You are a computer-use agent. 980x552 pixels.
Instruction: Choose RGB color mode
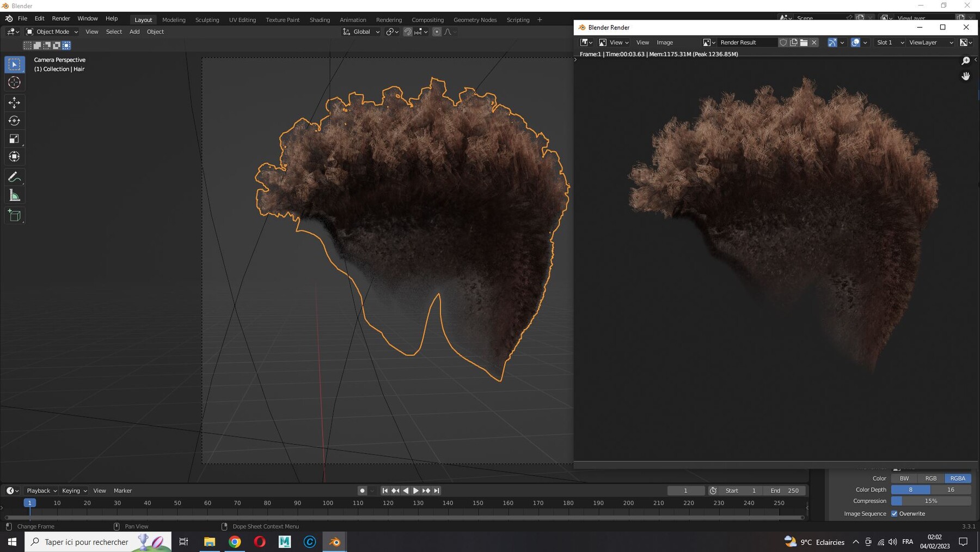931,478
